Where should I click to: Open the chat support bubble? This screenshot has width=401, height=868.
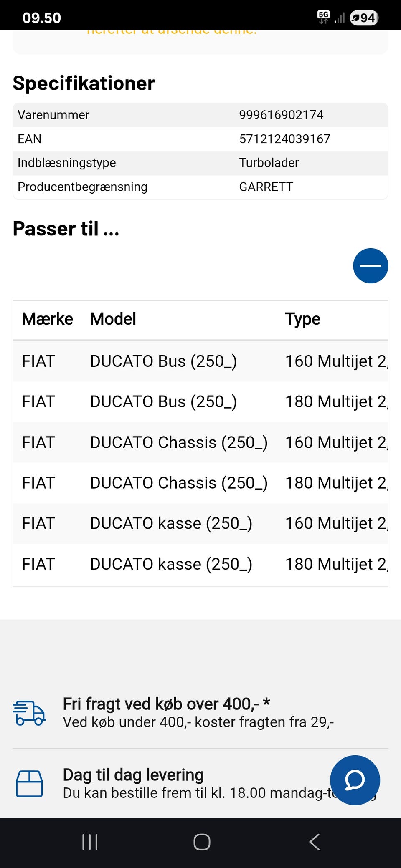[355, 780]
